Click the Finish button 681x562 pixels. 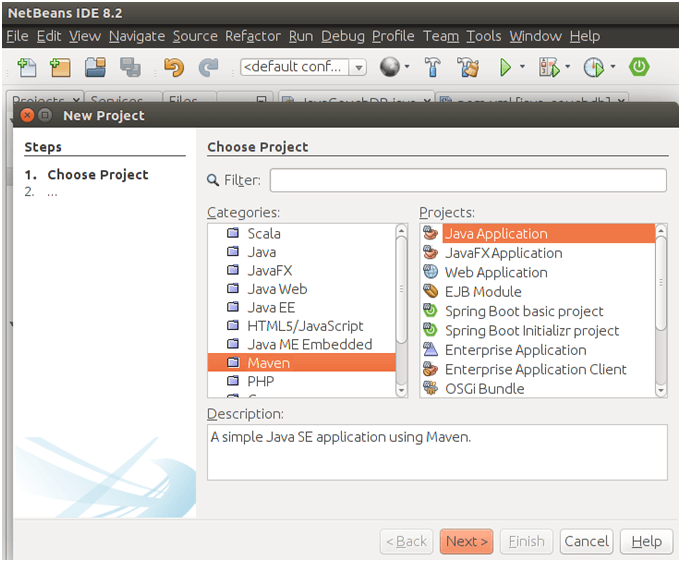(526, 541)
